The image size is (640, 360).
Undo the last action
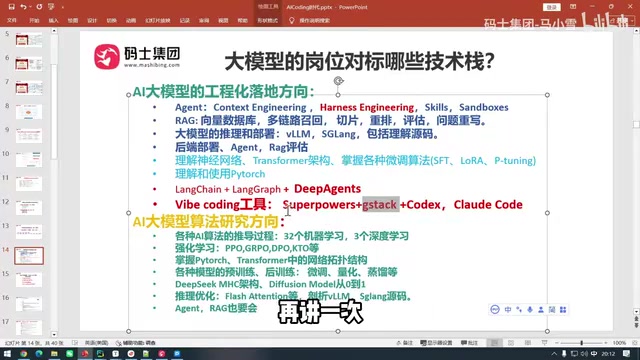click(23, 7)
